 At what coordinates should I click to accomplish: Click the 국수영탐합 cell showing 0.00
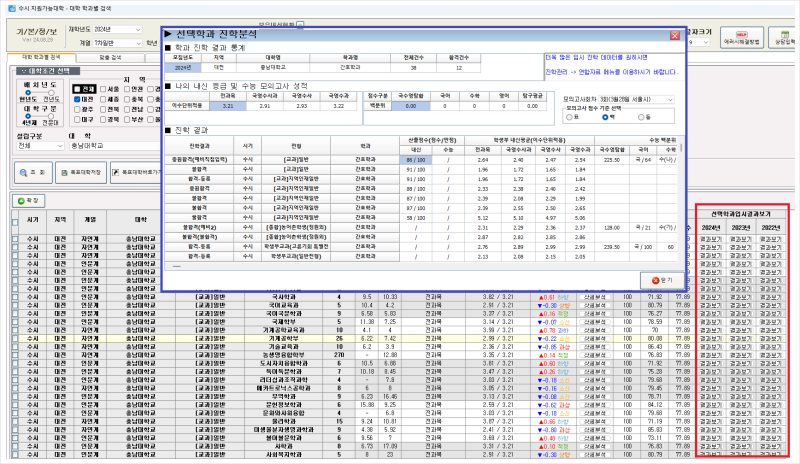411,106
